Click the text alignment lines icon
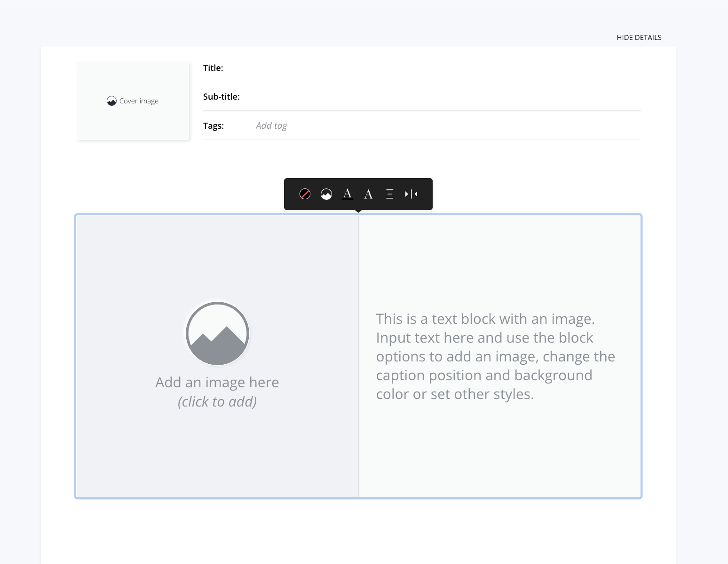This screenshot has height=564, width=728. pos(390,194)
